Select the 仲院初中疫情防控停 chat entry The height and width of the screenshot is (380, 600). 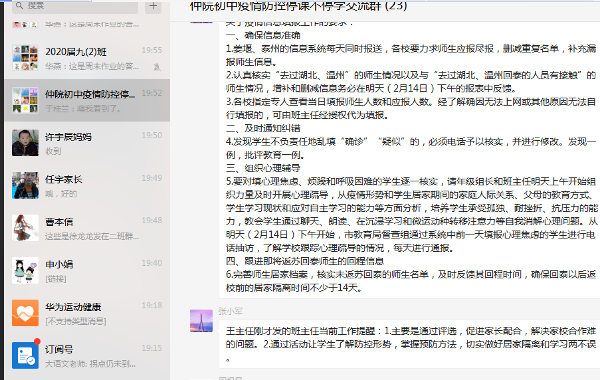[87, 100]
